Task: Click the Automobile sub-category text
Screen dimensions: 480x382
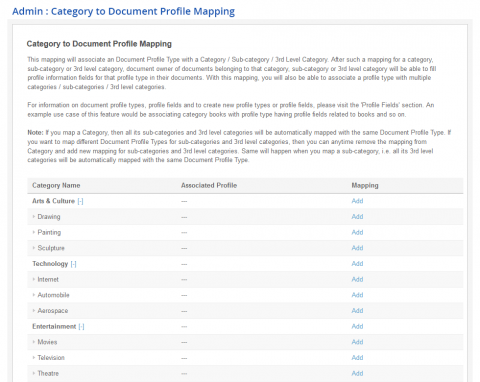Action: tap(53, 295)
